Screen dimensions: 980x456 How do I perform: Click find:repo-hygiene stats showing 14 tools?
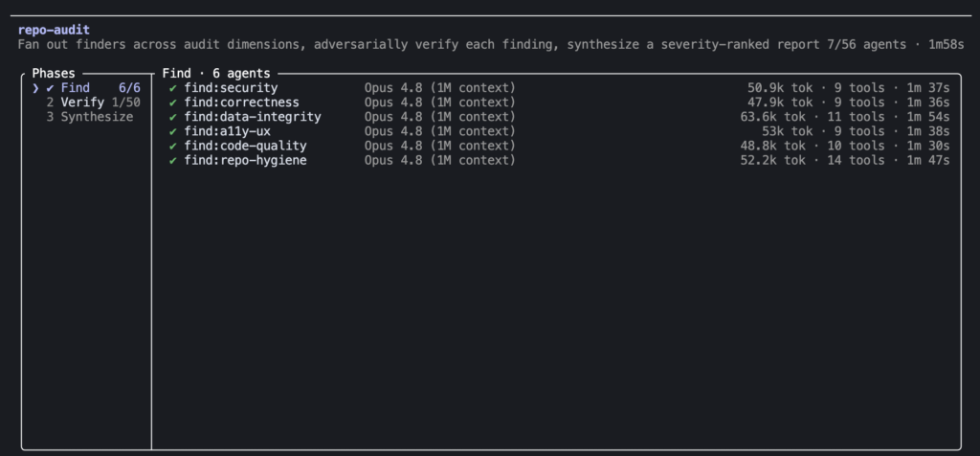[845, 160]
